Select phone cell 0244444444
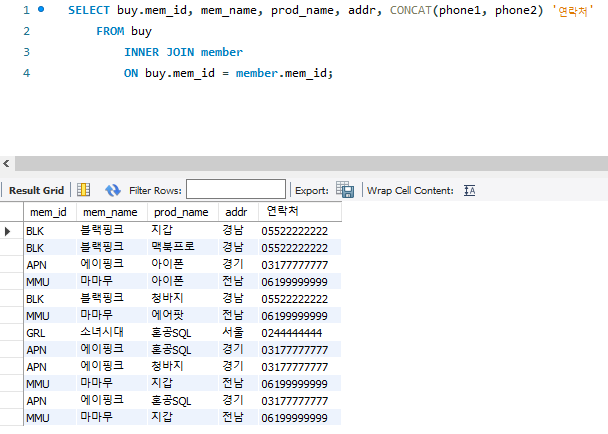608x434 pixels. click(300, 332)
